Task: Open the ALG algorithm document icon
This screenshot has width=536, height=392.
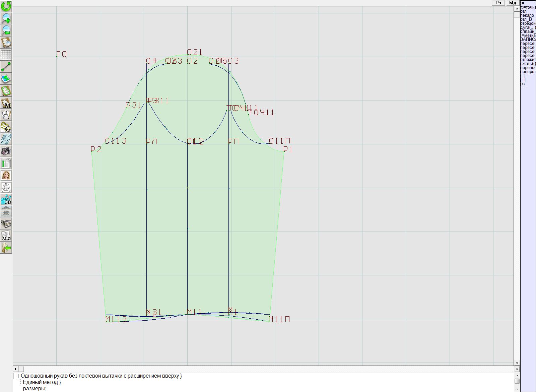Action: (x=6, y=236)
